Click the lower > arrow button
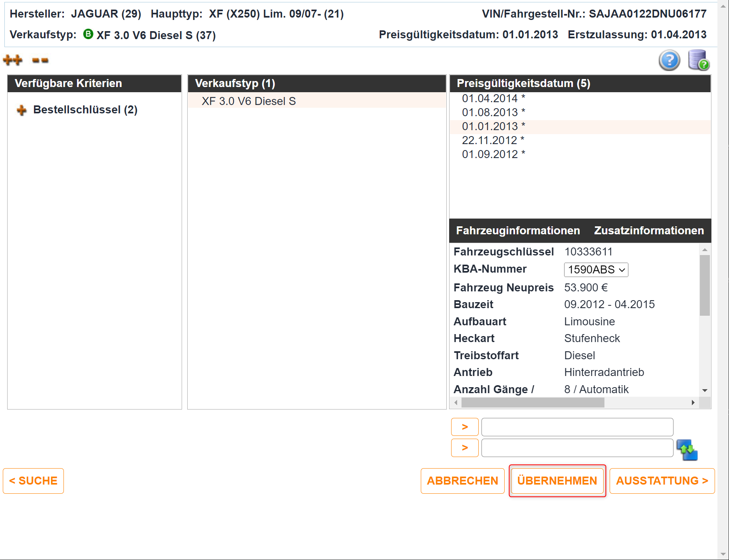The width and height of the screenshot is (729, 560). click(x=465, y=448)
